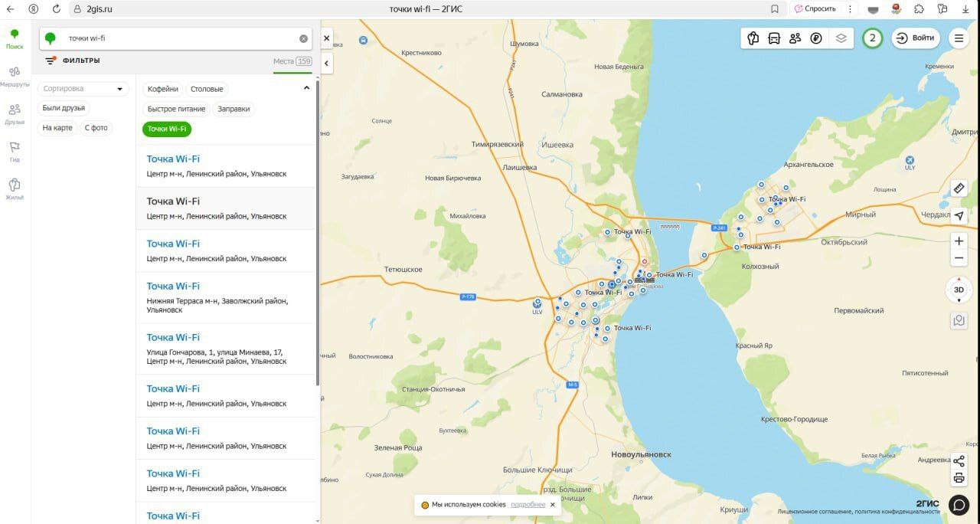Image resolution: width=980 pixels, height=524 pixels.
Task: Collapse the category chips with the chevron
Action: click(307, 88)
